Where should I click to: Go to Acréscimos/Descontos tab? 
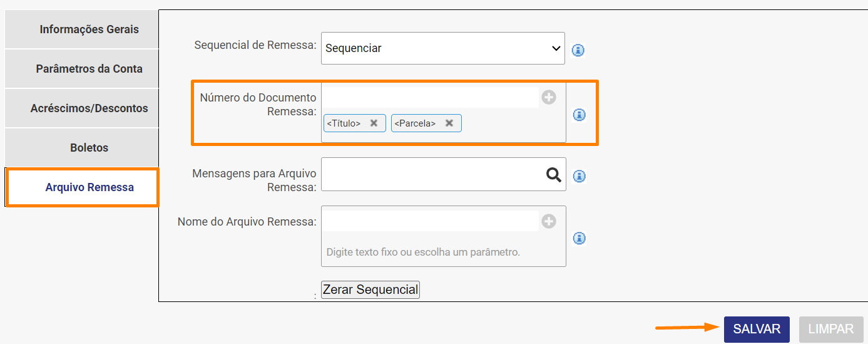[89, 108]
